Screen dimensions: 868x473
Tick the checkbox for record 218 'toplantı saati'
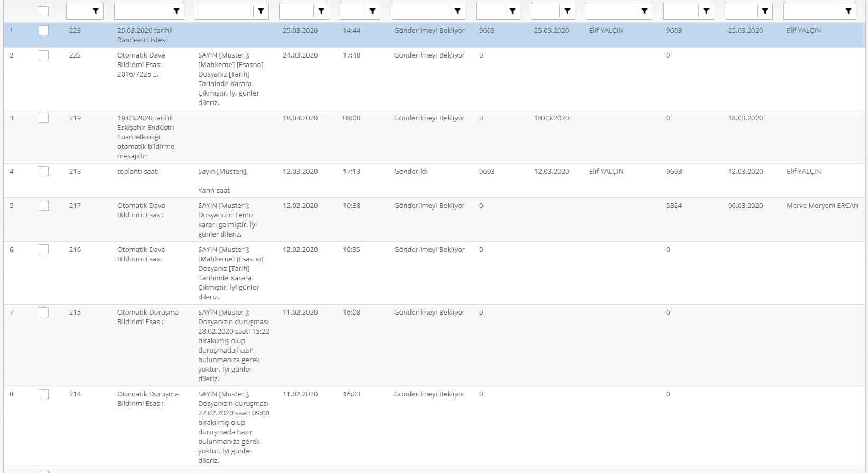pyautogui.click(x=44, y=172)
